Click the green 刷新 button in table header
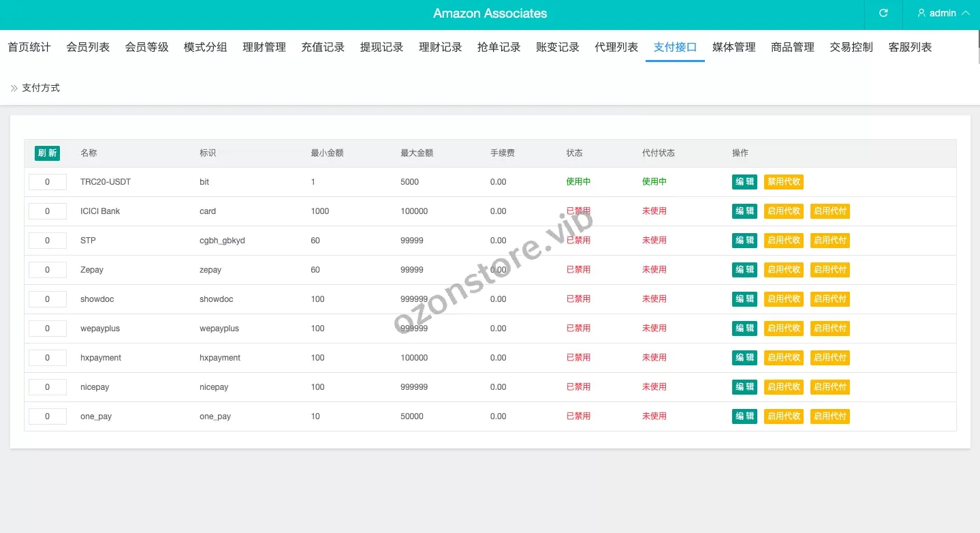Screen dimensions: 980x533 pos(47,153)
